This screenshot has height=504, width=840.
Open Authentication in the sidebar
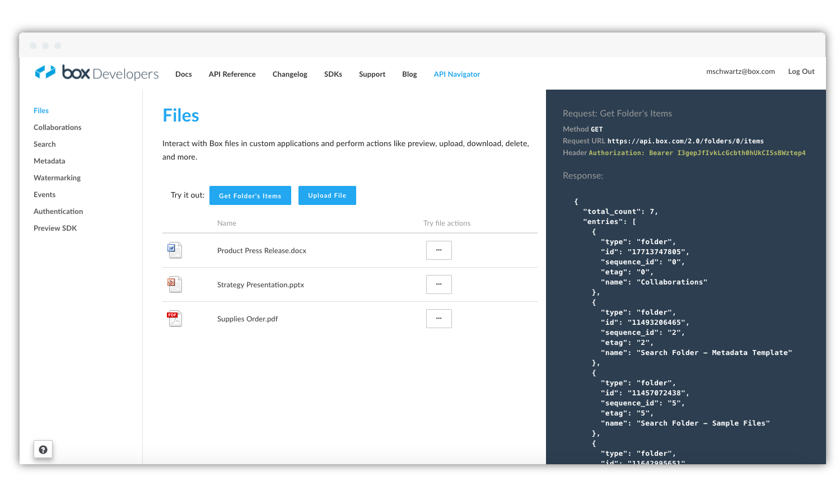[x=58, y=211]
